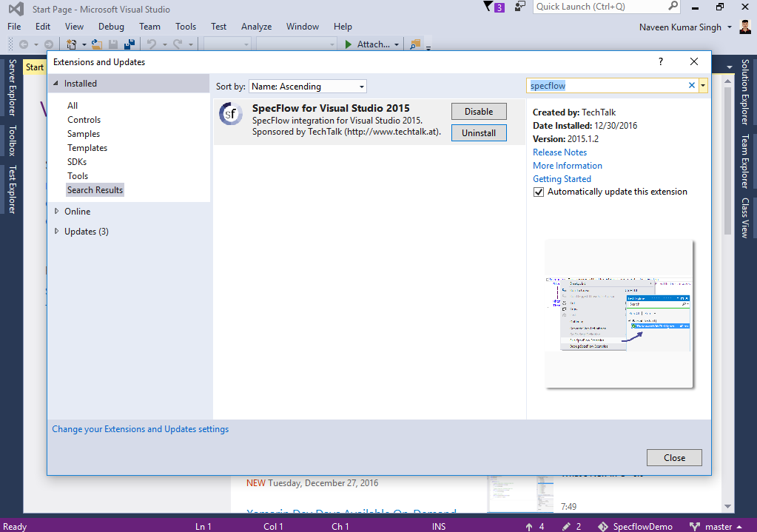This screenshot has width=757, height=532.
Task: Select the All category under Installed
Action: pos(73,106)
